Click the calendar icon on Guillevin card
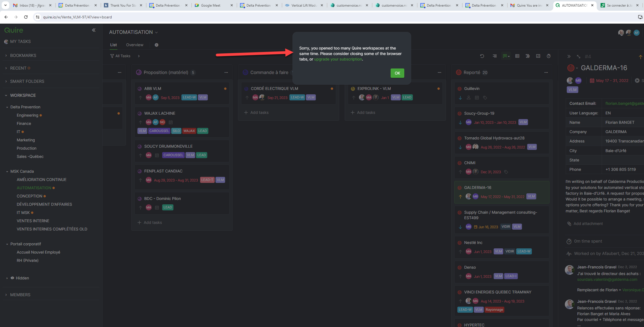Screen dimensions: 644x327 pyautogui.click(x=477, y=98)
